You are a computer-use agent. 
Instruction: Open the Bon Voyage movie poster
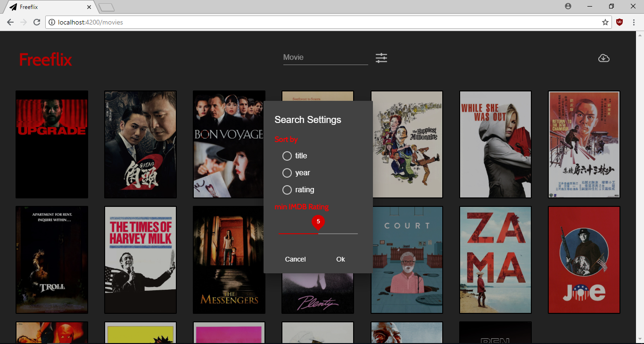(x=228, y=144)
